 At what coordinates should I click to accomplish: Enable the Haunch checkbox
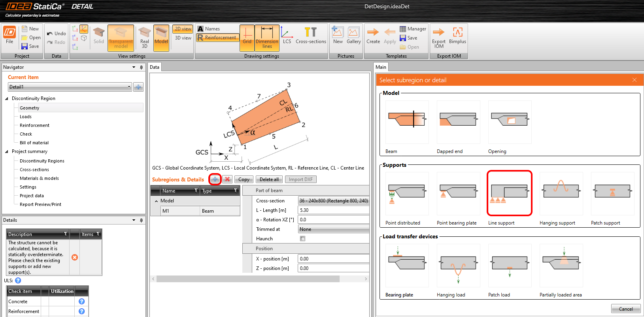302,239
